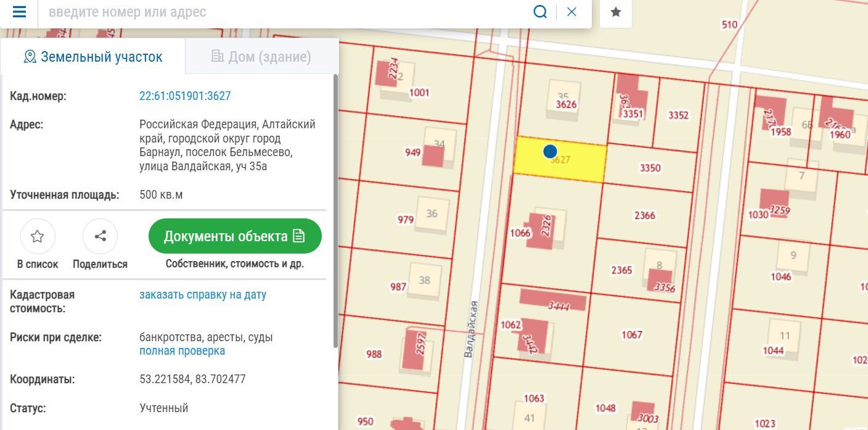The image size is (868, 430).
Task: Follow the заказать справку на дату link
Action: click(203, 294)
